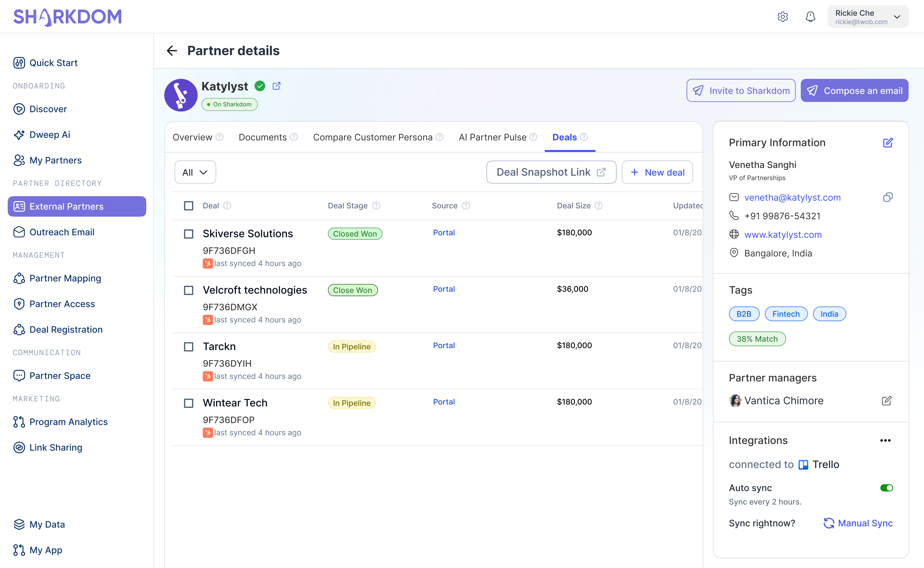Select all deals with header checkbox
This screenshot has width=924, height=568.
click(x=189, y=206)
